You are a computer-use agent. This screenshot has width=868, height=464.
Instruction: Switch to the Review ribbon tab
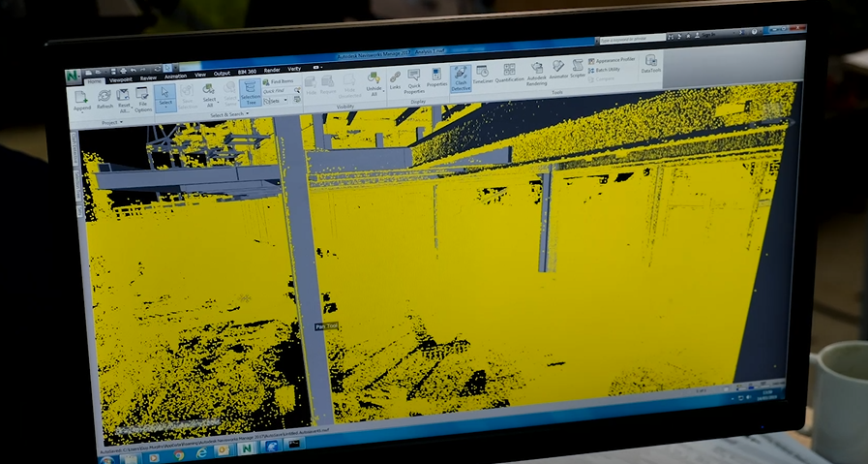pyautogui.click(x=148, y=78)
